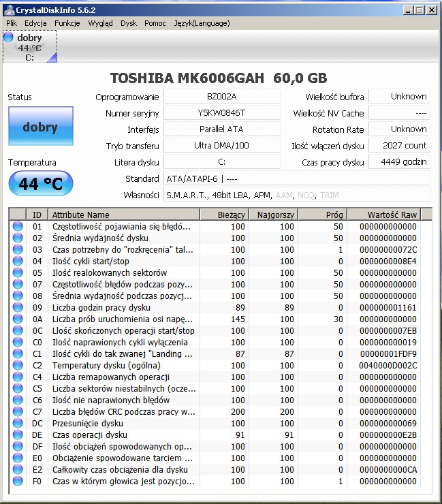Click status orb for attribute 04

click(18, 261)
